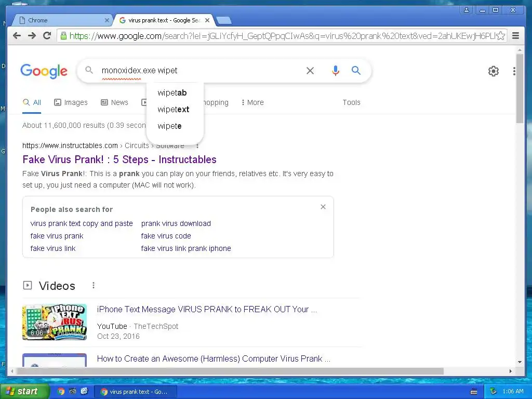
Task: Select the All results tab
Action: (x=32, y=103)
